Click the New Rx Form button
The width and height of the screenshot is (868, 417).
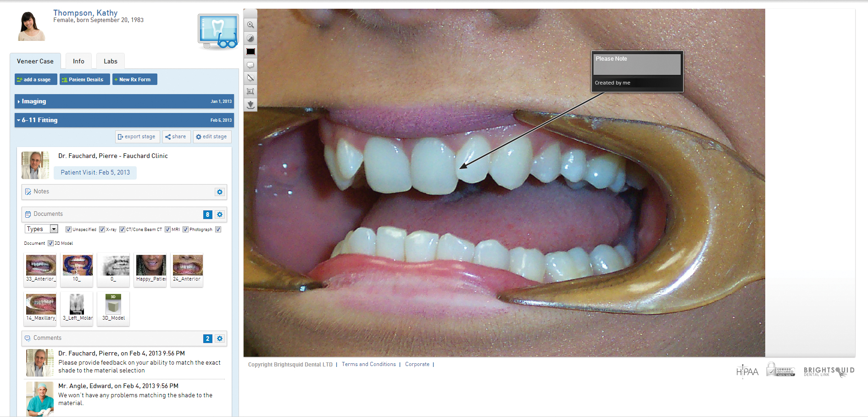click(134, 79)
